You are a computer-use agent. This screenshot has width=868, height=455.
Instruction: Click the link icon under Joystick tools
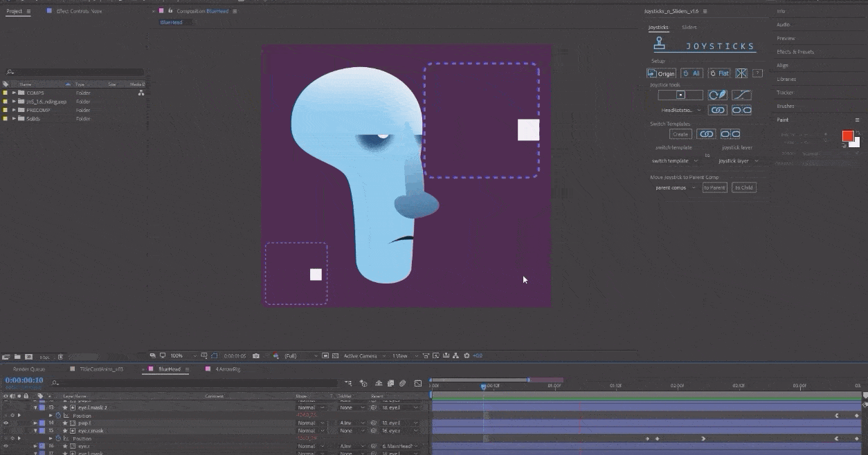coord(718,110)
